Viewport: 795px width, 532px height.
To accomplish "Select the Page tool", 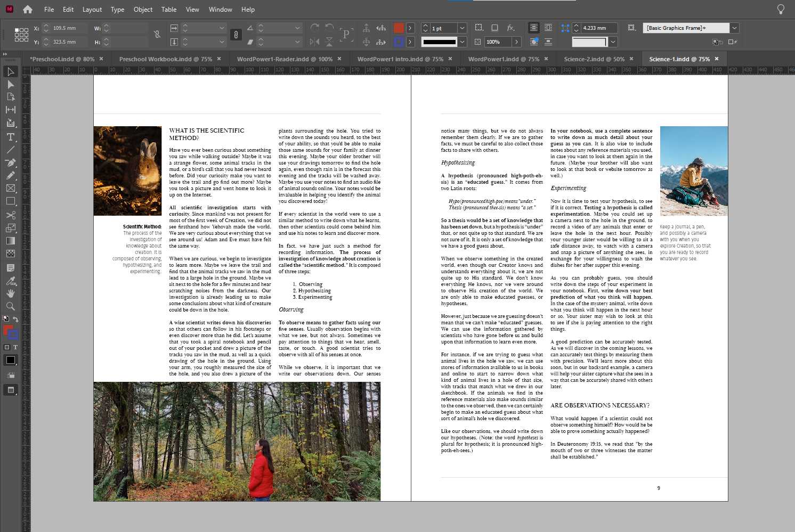I will (x=10, y=97).
